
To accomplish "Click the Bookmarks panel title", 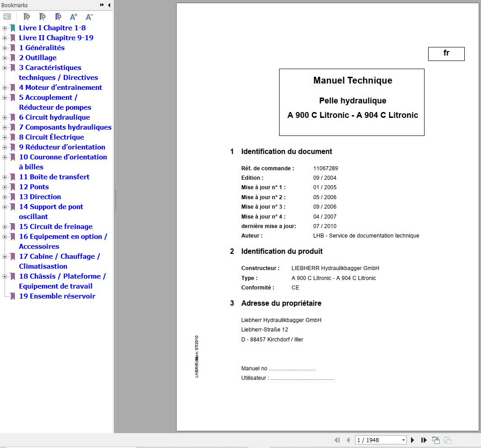I will tap(14, 5).
